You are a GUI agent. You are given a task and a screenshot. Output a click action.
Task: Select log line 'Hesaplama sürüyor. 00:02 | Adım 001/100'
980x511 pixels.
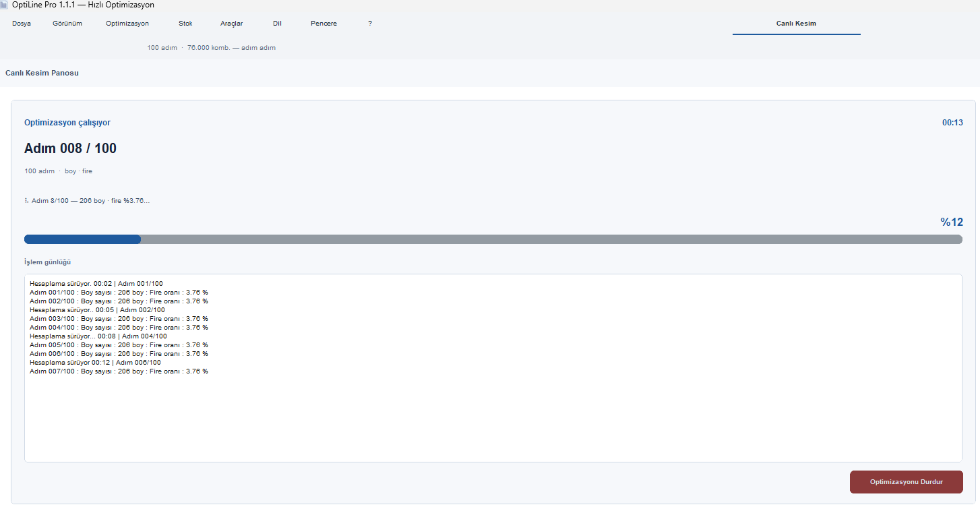96,284
